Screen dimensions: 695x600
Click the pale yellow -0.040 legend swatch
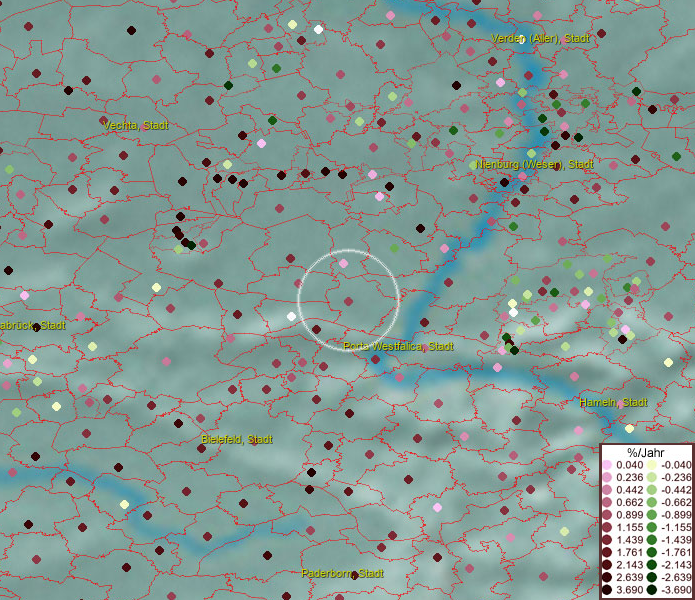[x=652, y=465]
